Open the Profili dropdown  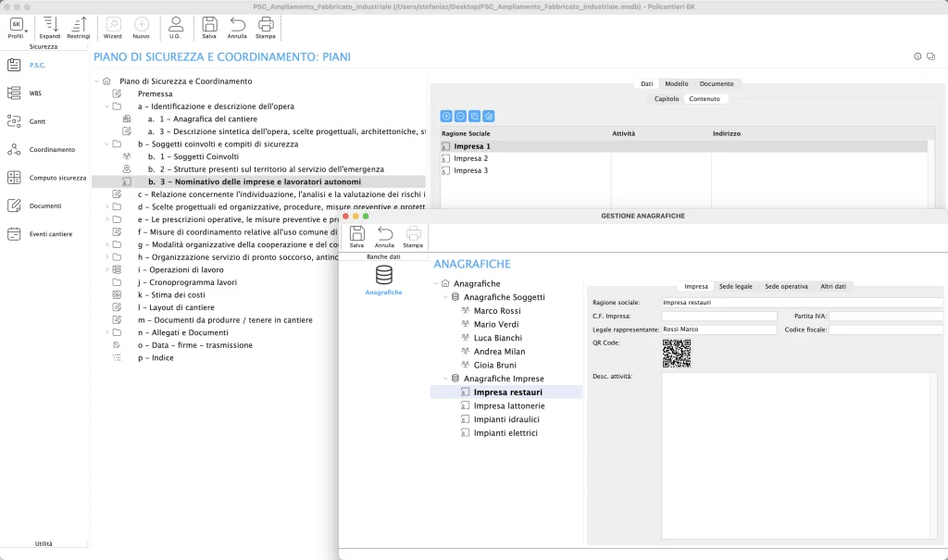[x=16, y=26]
